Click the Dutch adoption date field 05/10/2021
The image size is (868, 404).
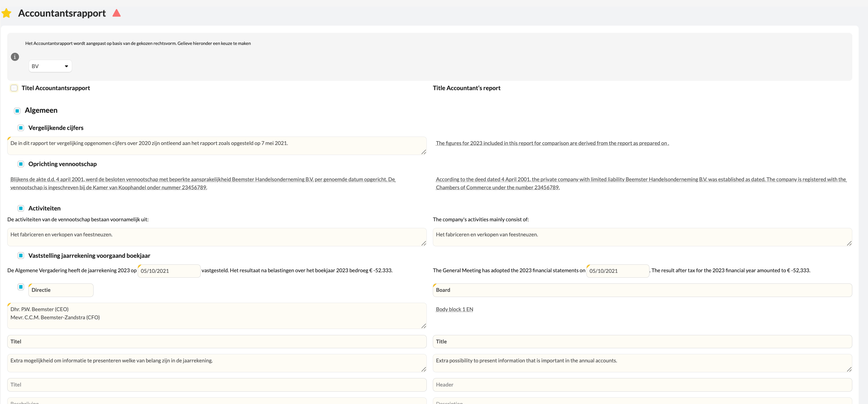coord(169,271)
